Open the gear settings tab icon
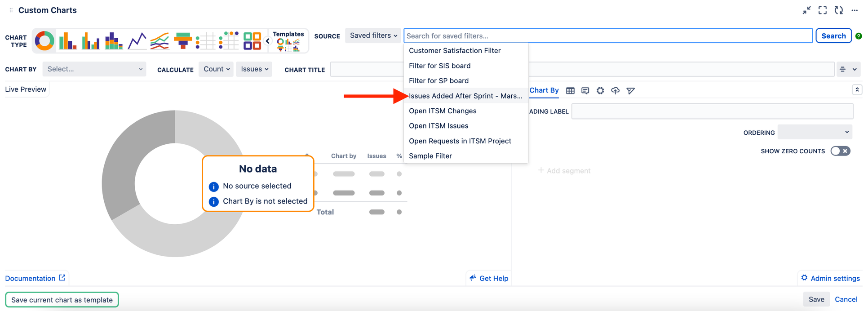The height and width of the screenshot is (311, 868). (600, 91)
